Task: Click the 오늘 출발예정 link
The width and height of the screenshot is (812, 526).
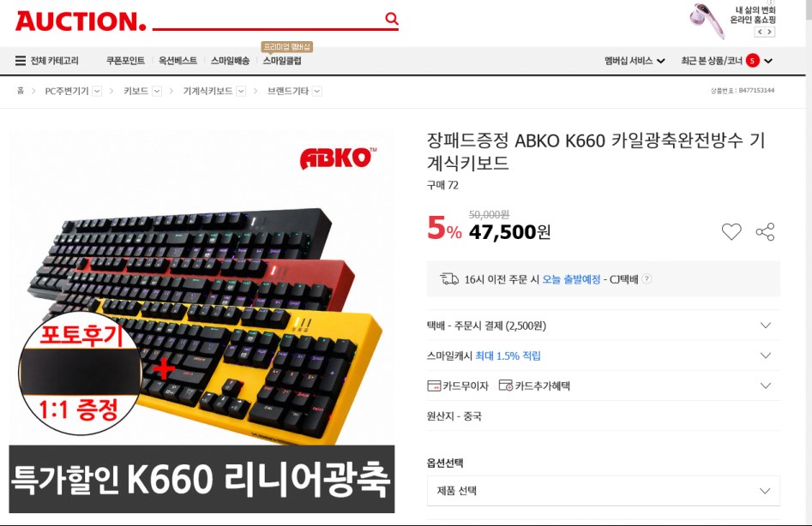Action: pyautogui.click(x=571, y=279)
